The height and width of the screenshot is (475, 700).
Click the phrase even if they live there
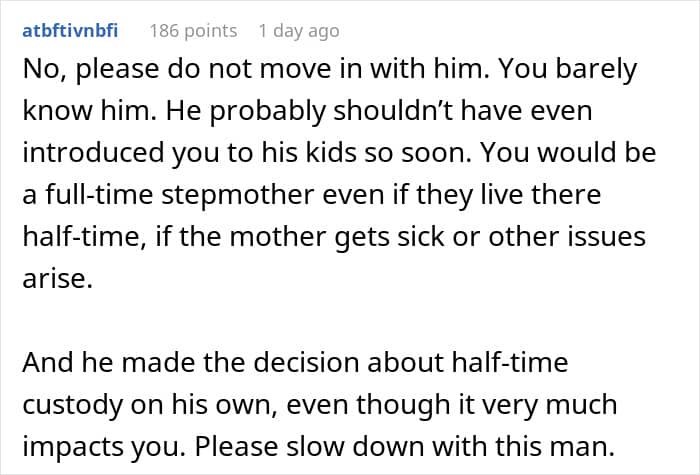[462, 195]
